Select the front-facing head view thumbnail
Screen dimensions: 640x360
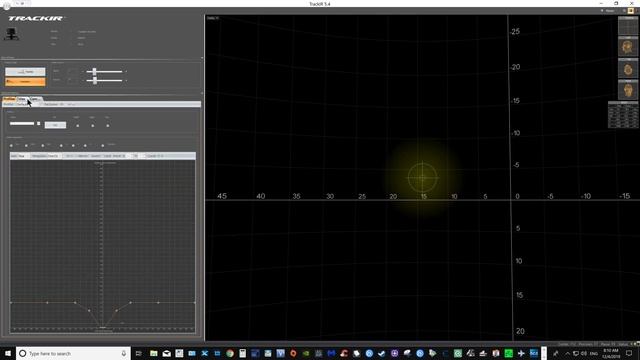coord(628,90)
